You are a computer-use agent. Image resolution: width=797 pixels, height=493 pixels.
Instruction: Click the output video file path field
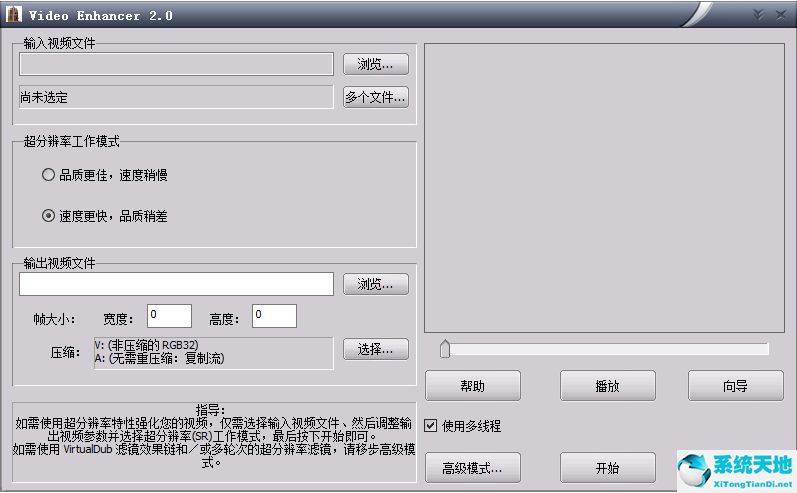[176, 284]
